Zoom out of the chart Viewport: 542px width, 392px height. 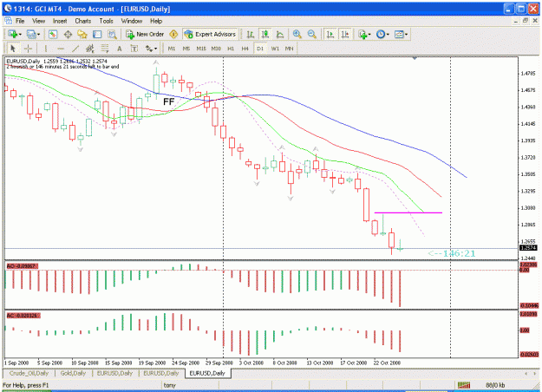[312, 34]
